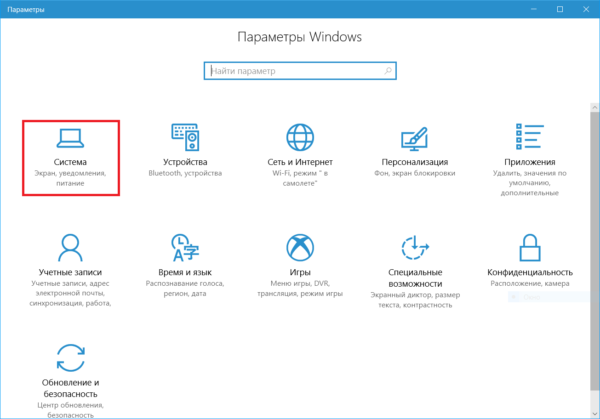
Task: Click the 'Обновление и безопасность' title text
Action: [x=70, y=388]
